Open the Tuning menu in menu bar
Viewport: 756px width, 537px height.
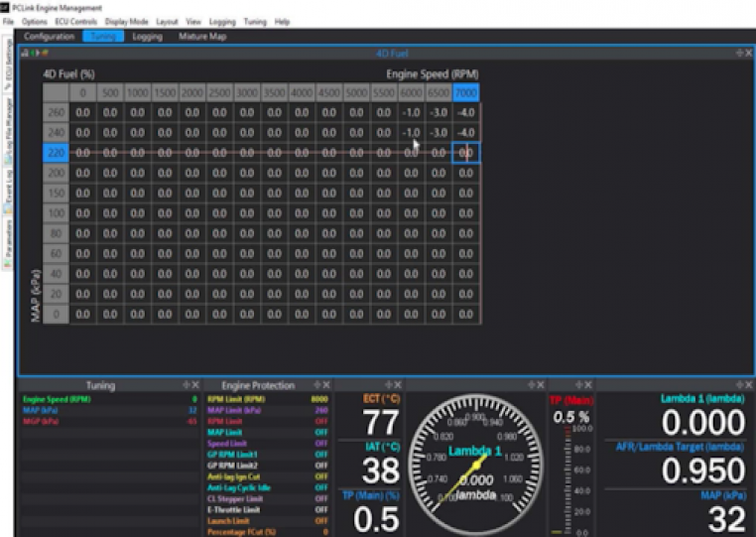255,22
